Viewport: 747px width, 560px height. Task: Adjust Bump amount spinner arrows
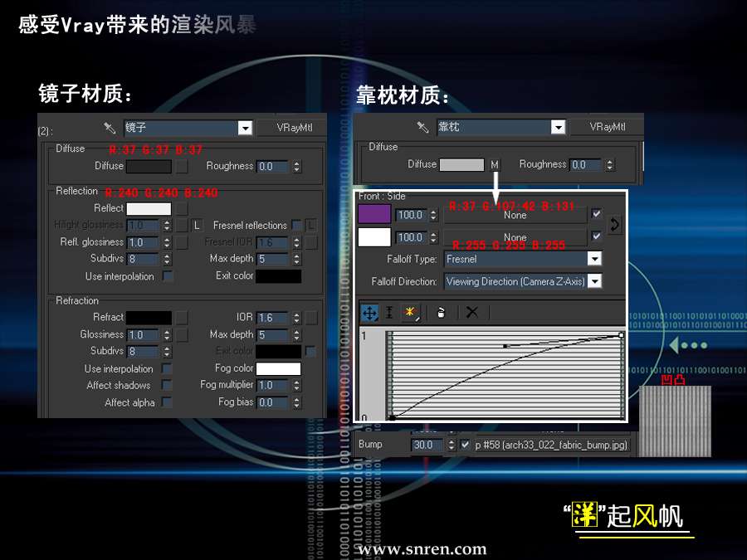coord(452,445)
